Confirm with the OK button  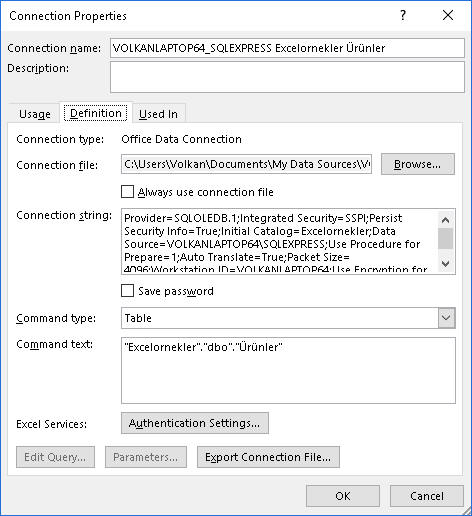[343, 496]
